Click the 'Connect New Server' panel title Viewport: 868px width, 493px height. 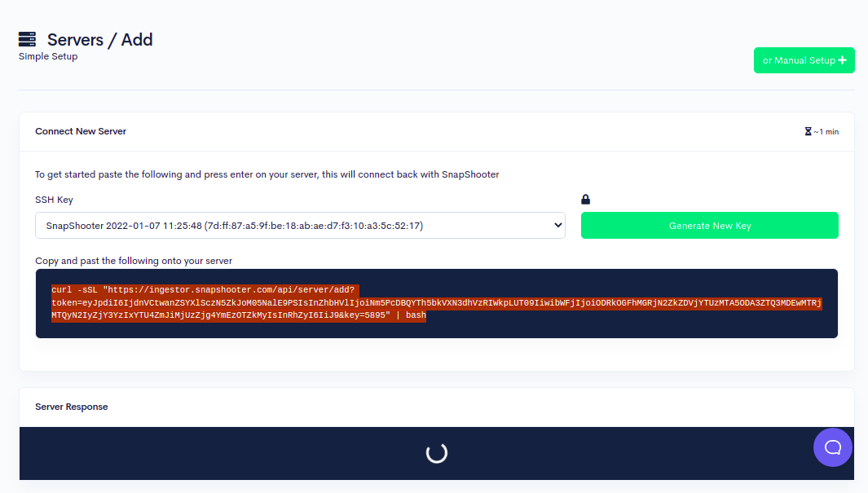click(81, 131)
